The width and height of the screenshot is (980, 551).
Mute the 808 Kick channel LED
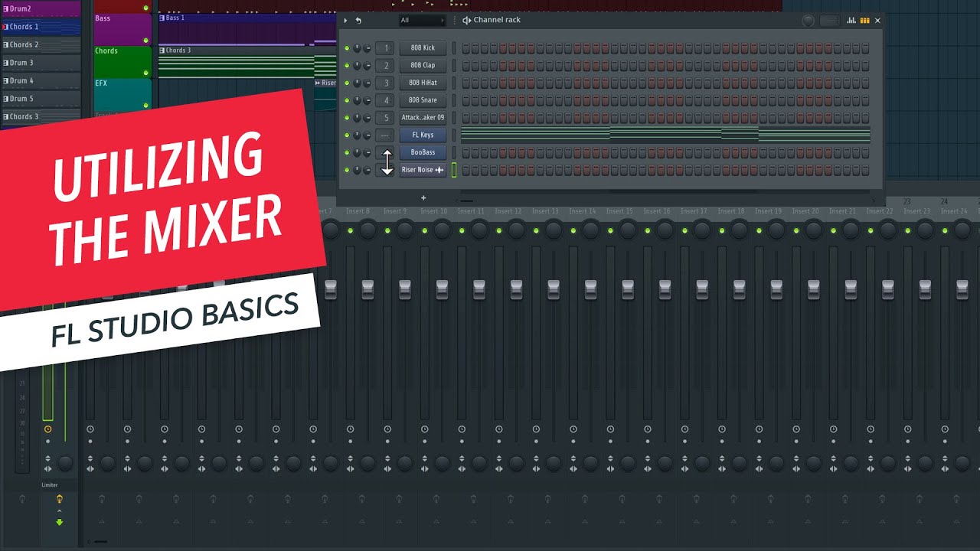coord(347,48)
